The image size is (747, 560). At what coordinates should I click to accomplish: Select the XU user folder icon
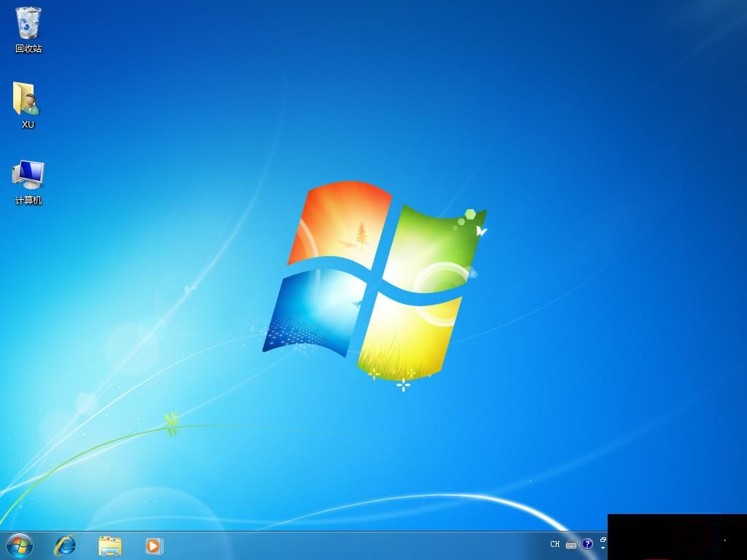click(27, 98)
